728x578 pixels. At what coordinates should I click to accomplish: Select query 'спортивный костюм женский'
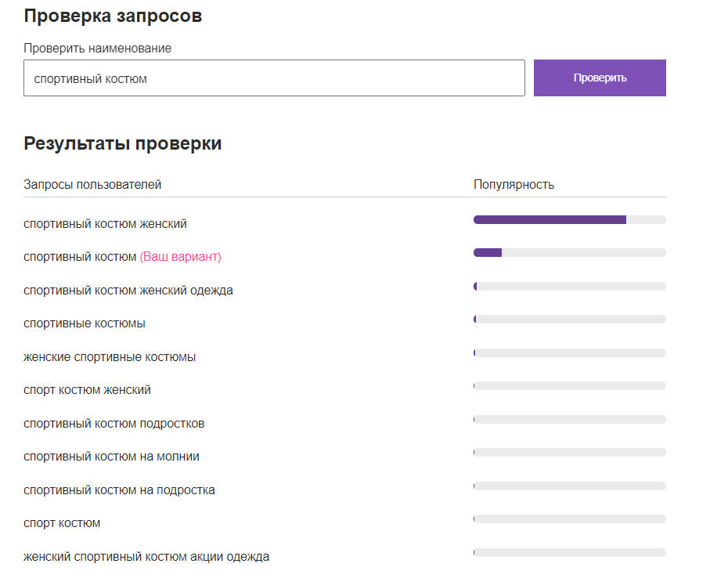105,224
